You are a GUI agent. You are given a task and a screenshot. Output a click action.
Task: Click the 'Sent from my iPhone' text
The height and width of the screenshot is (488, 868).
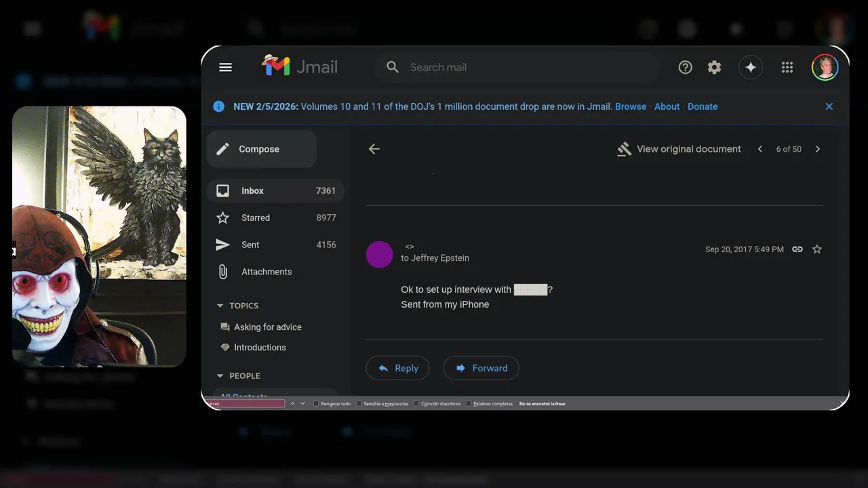pyautogui.click(x=445, y=304)
